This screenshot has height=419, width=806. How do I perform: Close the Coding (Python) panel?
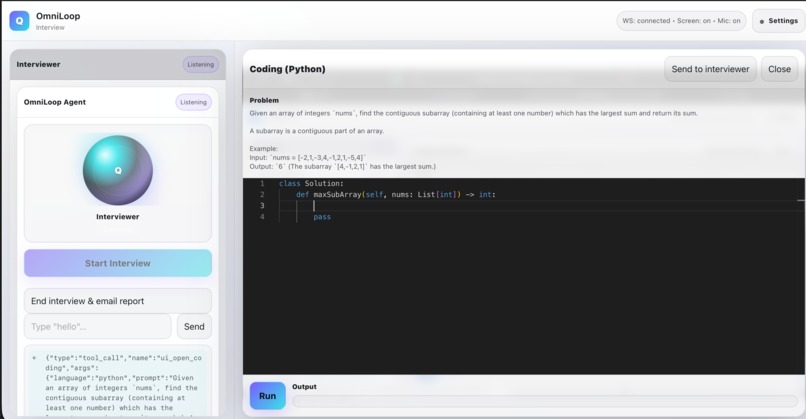(779, 69)
